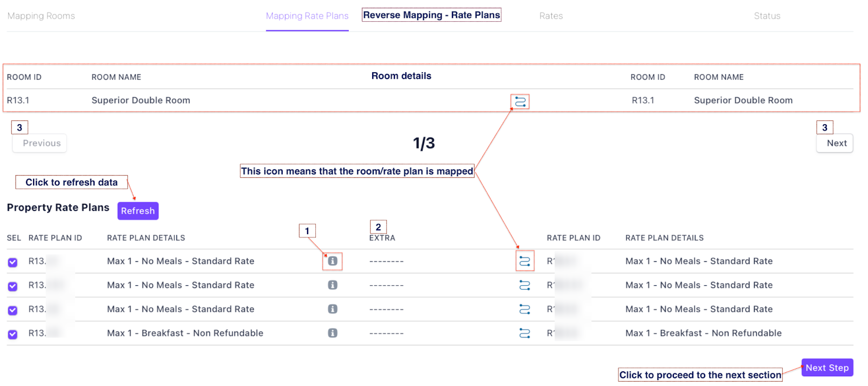Click the info icon in the second rate plan row
Viewport: 868px width, 386px height.
(x=333, y=285)
